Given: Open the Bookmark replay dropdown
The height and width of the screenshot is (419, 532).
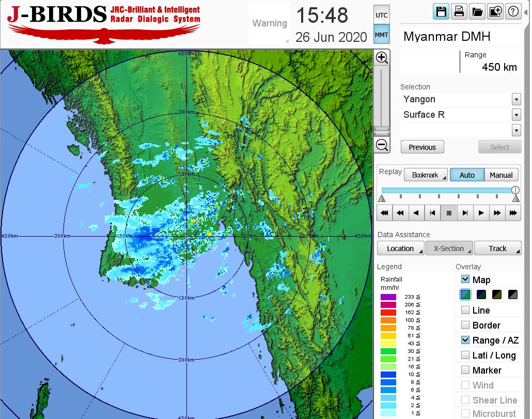Looking at the screenshot, I should 426,175.
